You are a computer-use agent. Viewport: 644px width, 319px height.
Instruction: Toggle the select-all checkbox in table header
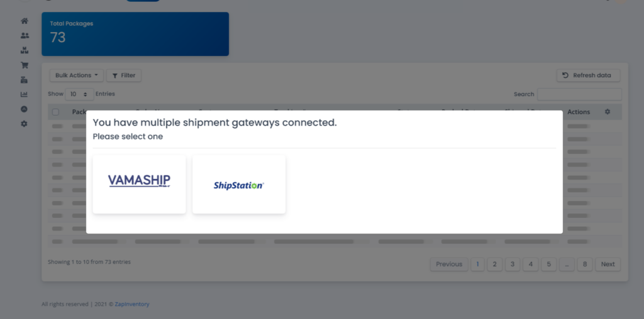tap(56, 112)
